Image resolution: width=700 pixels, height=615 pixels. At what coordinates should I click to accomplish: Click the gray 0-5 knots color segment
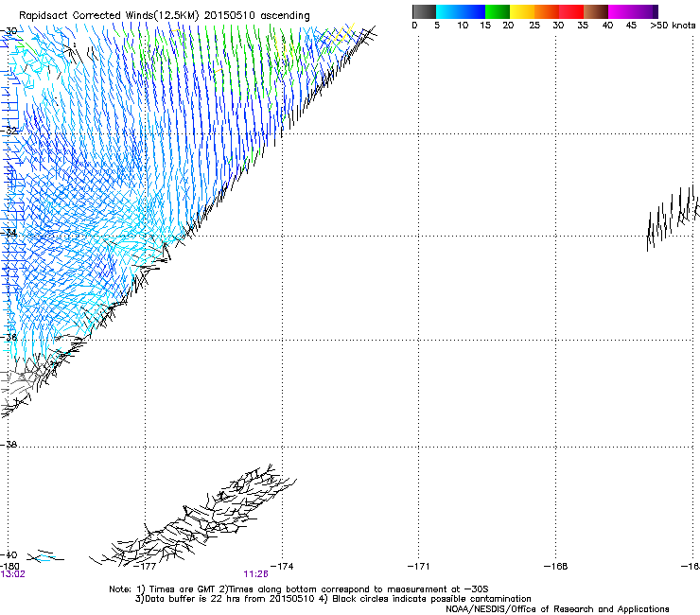pos(424,11)
